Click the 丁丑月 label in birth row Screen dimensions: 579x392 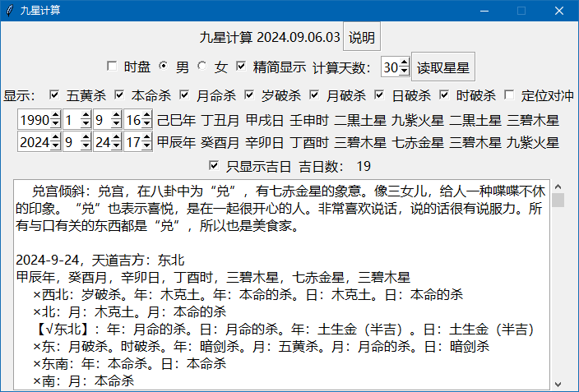[x=220, y=120]
